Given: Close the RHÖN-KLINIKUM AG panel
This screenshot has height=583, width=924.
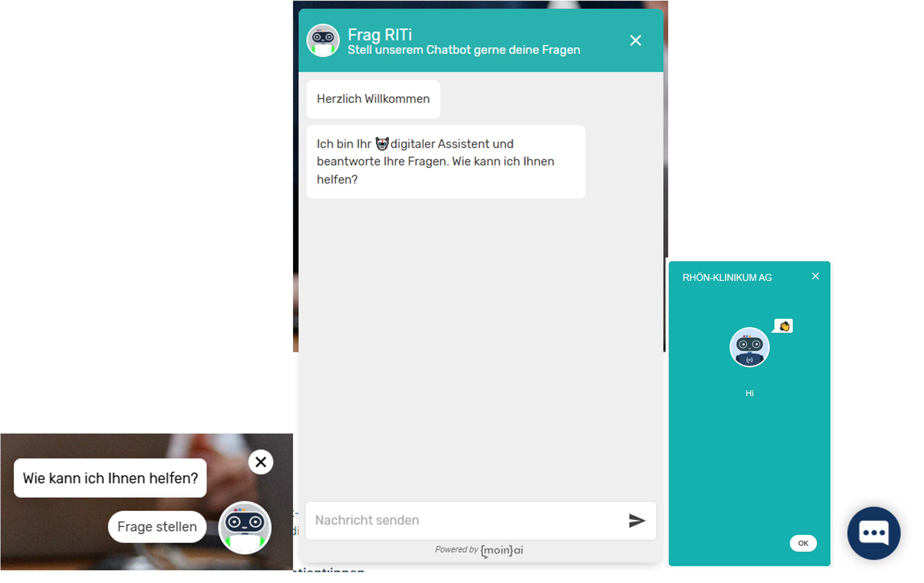Looking at the screenshot, I should tap(815, 276).
